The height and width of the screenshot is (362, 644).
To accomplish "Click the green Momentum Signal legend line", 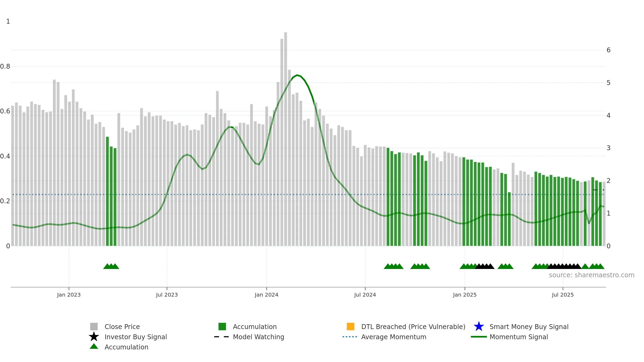I will click(x=479, y=337).
